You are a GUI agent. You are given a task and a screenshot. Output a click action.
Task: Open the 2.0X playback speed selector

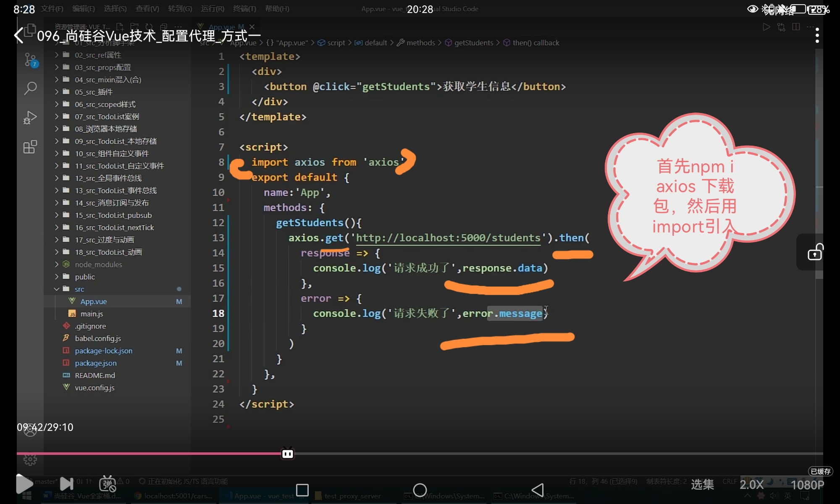[751, 485]
